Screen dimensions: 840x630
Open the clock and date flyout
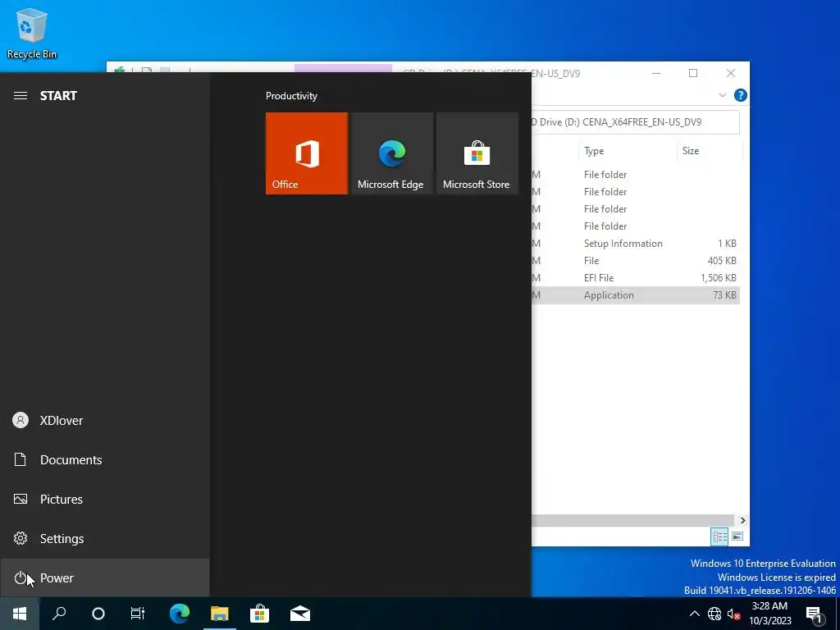pos(769,614)
